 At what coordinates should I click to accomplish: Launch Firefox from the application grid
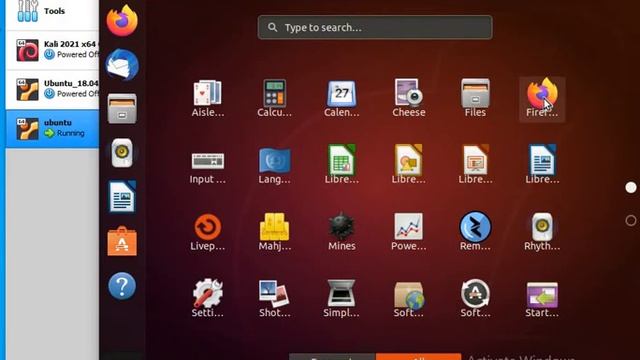[542, 99]
